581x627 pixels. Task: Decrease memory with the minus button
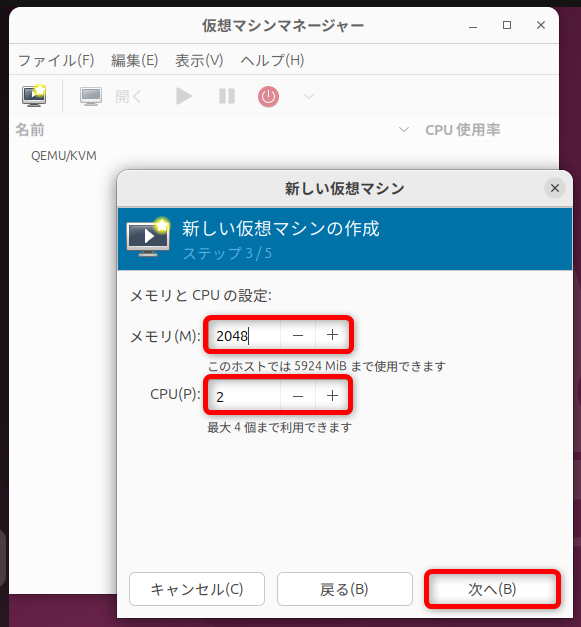[x=298, y=335]
